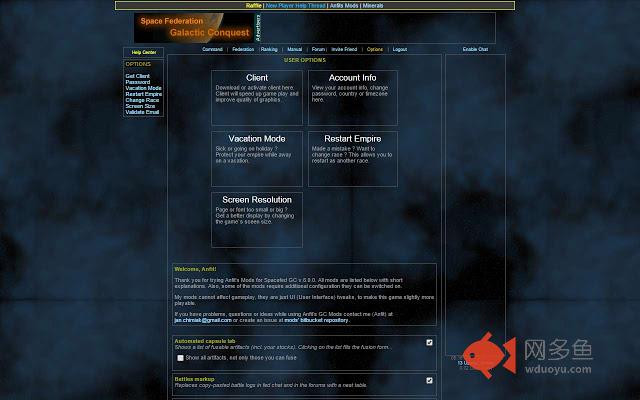The image size is (640, 400).
Task: Click Get Client in the sidebar
Action: coord(138,76)
